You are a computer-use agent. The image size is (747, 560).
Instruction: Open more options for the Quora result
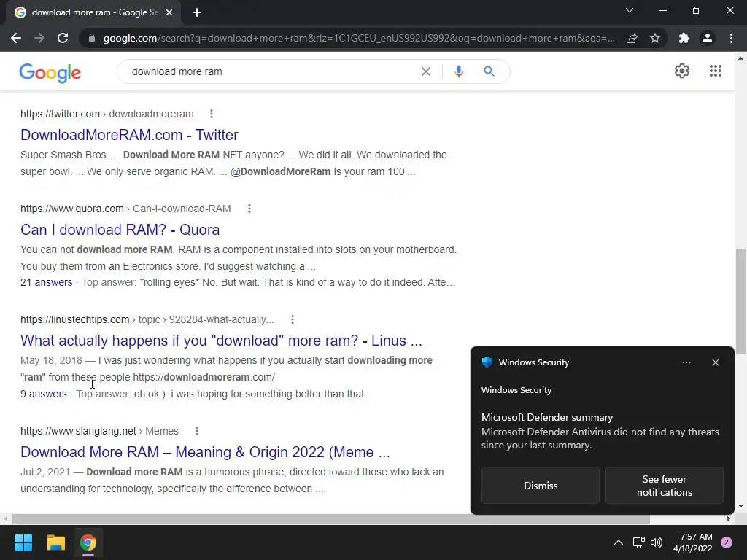249,209
